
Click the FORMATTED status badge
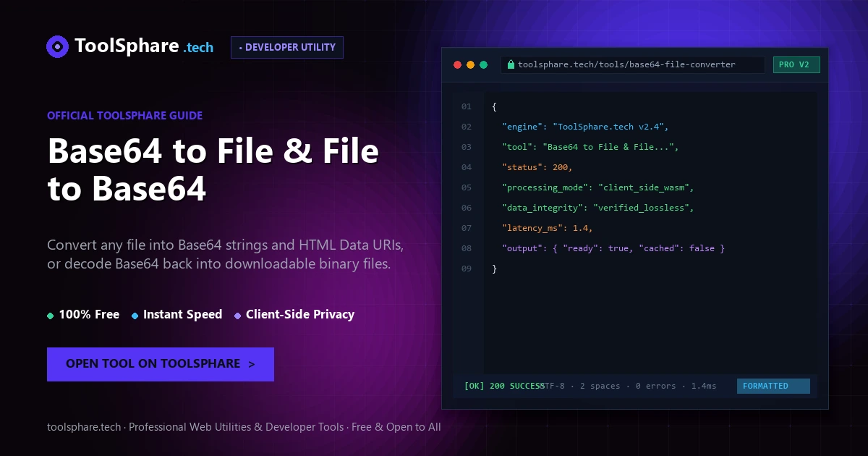(773, 386)
